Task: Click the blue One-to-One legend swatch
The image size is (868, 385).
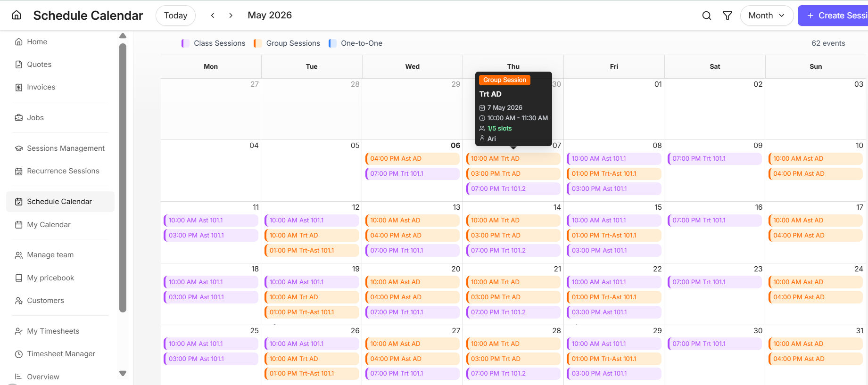Action: point(332,43)
